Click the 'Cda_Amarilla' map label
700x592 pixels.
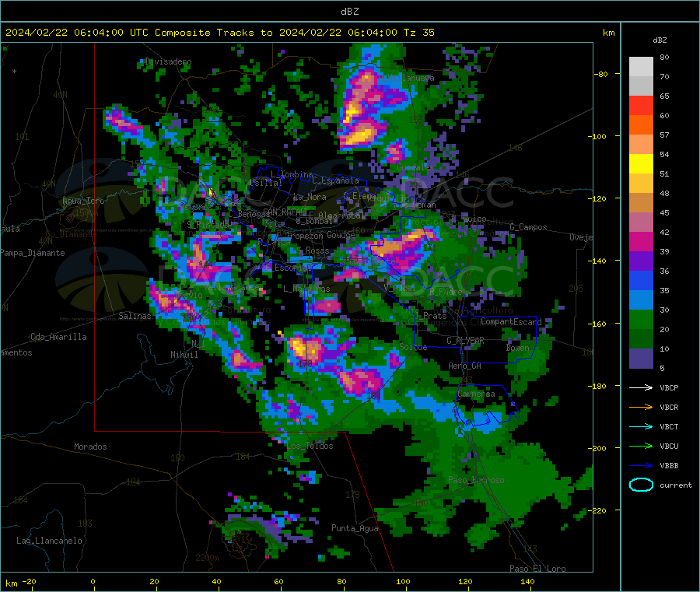tap(58, 337)
